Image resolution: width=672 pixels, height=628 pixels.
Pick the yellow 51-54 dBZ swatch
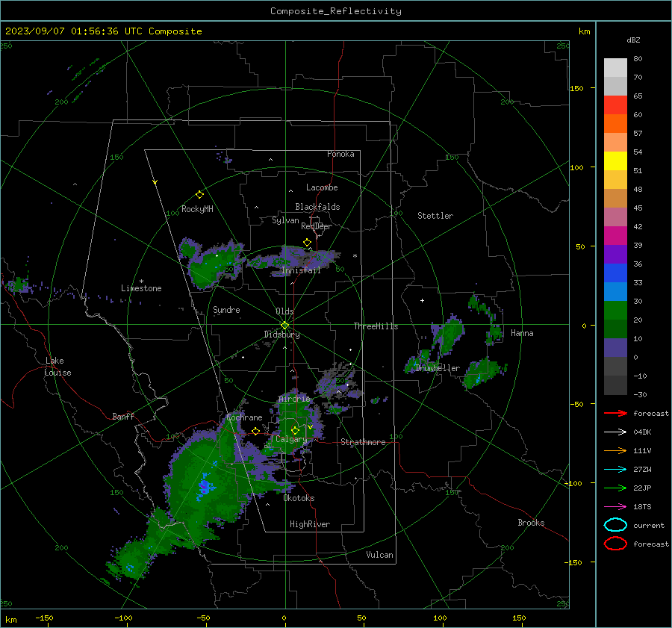pos(615,161)
